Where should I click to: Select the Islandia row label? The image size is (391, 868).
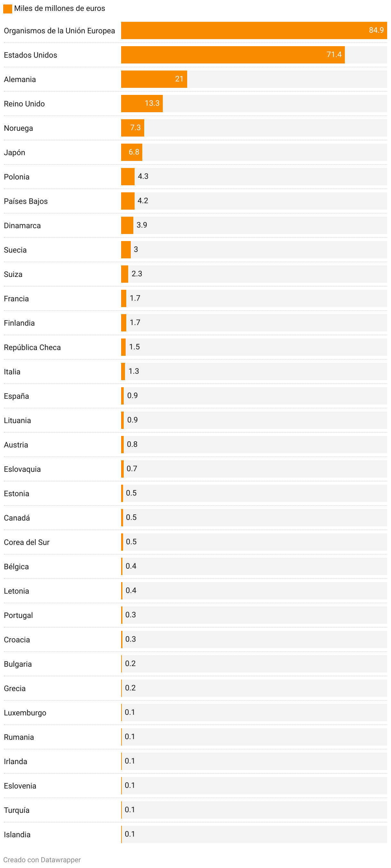tap(17, 834)
